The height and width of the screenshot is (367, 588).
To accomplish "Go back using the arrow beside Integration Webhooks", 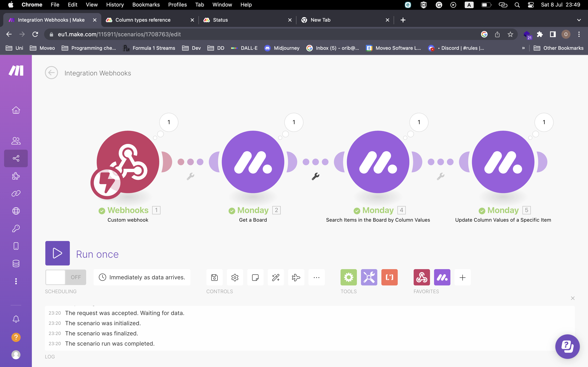I will (x=51, y=73).
